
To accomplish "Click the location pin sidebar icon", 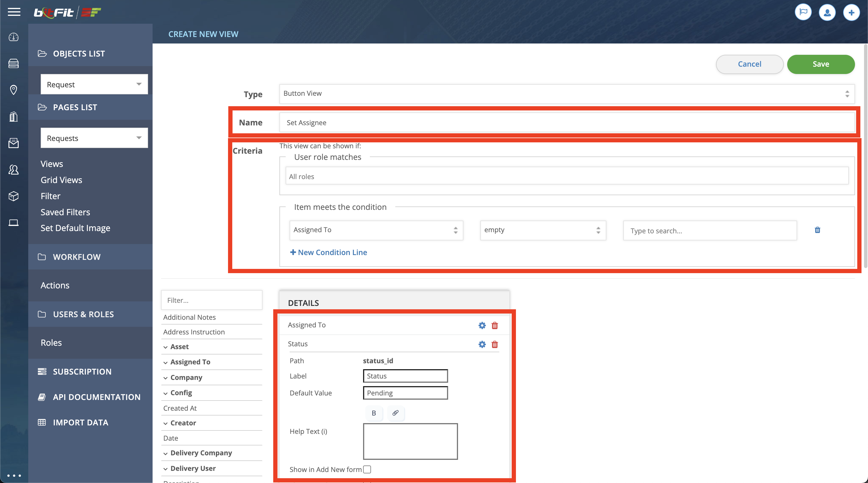I will [14, 90].
